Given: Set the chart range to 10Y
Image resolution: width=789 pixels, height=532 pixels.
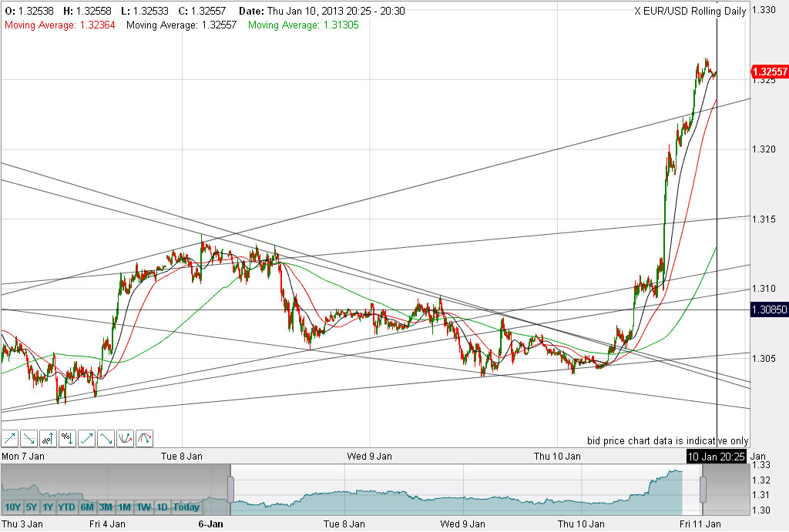Looking at the screenshot, I should (x=12, y=507).
